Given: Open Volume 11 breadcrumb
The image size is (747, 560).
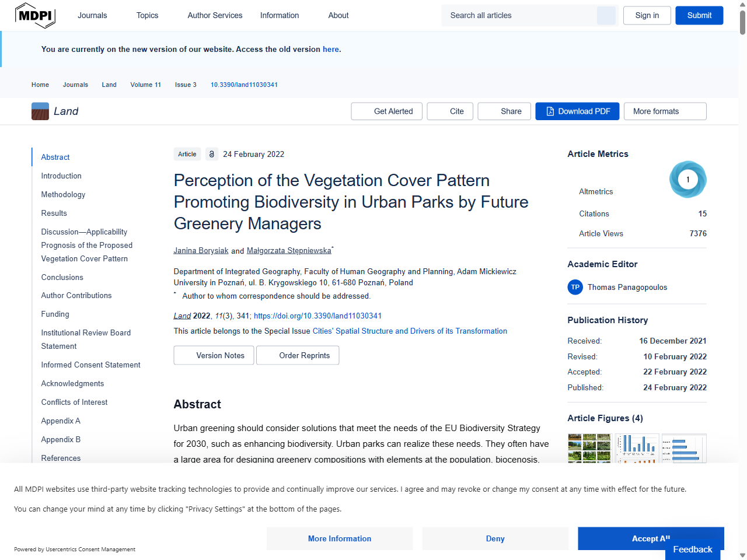Looking at the screenshot, I should point(145,85).
